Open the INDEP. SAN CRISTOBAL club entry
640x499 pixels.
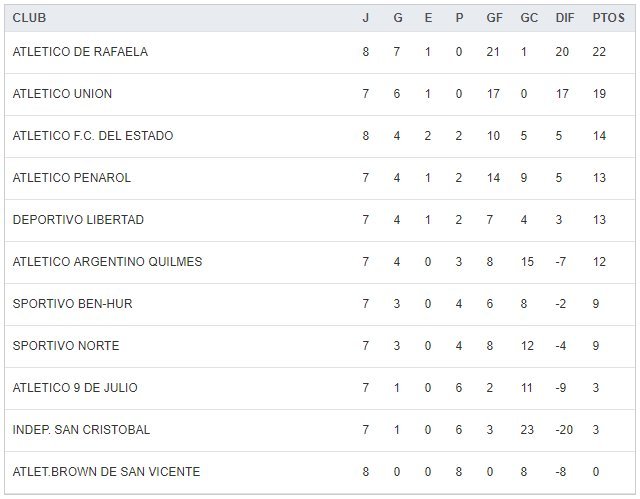tap(81, 430)
